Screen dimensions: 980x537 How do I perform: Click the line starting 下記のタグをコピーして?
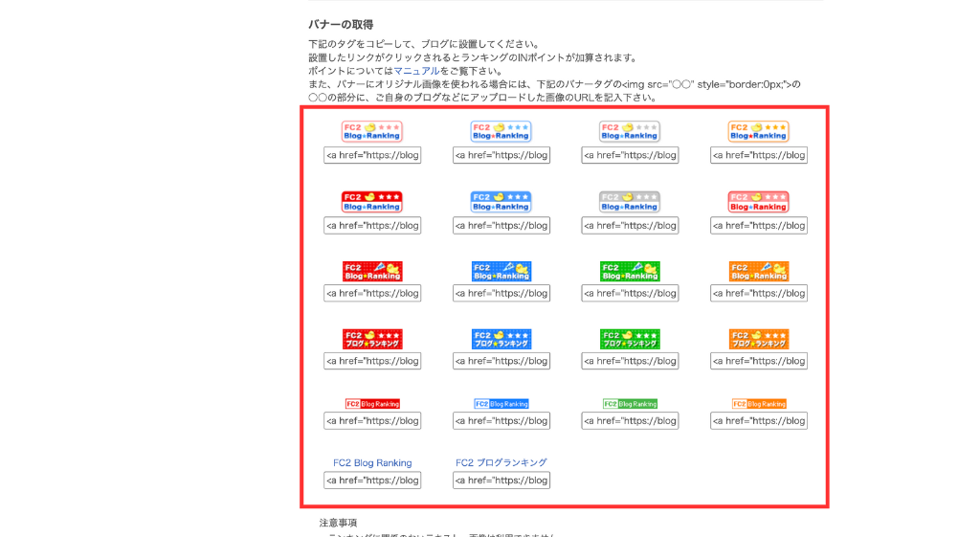[424, 44]
